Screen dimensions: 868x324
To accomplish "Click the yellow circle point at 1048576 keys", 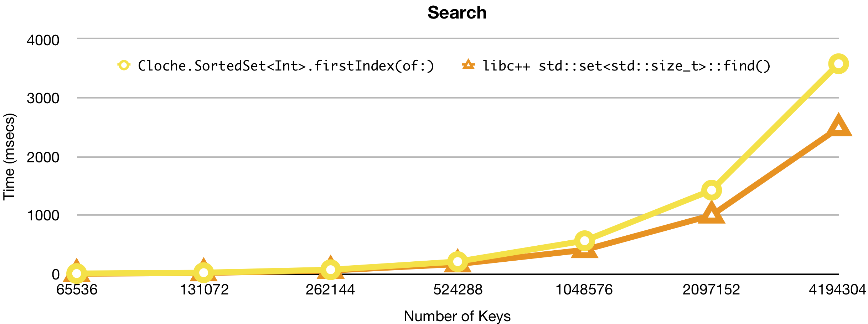I will tap(584, 241).
